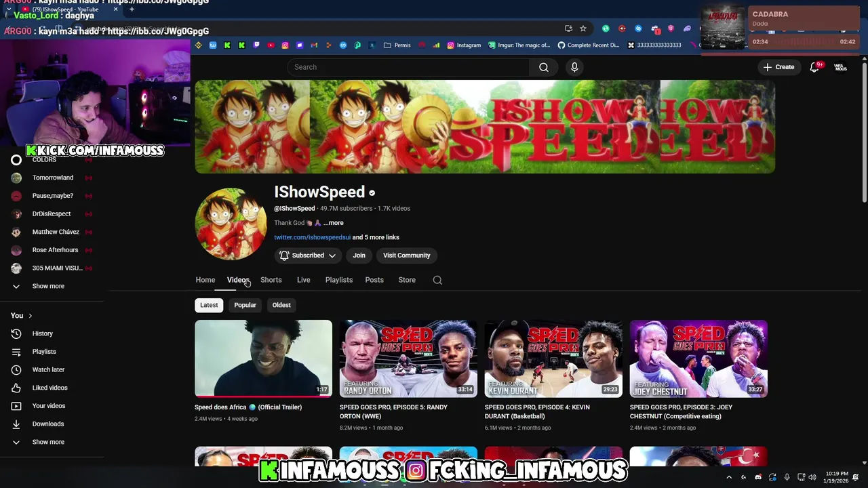This screenshot has width=868, height=488.
Task: Open the Twitch bookmark icon
Action: click(x=256, y=45)
